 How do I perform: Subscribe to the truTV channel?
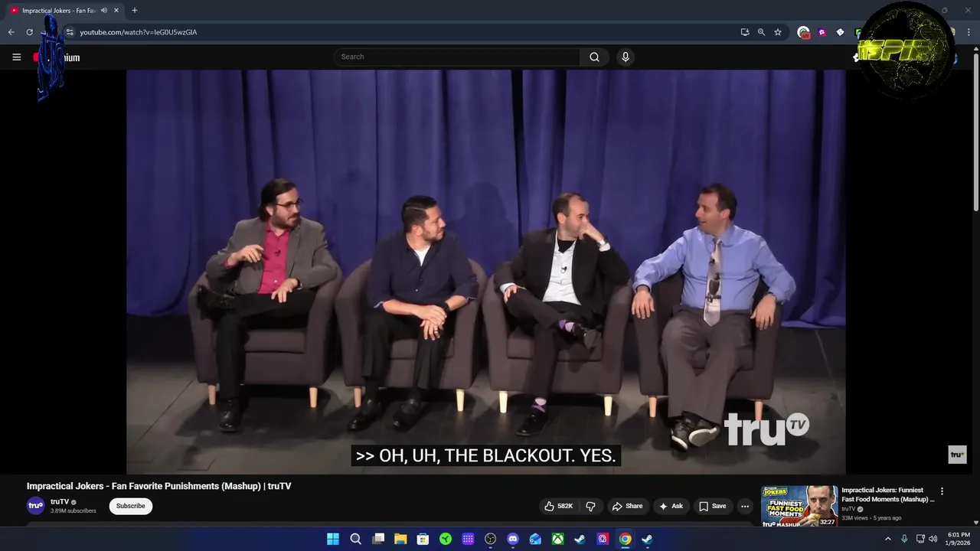click(x=131, y=506)
